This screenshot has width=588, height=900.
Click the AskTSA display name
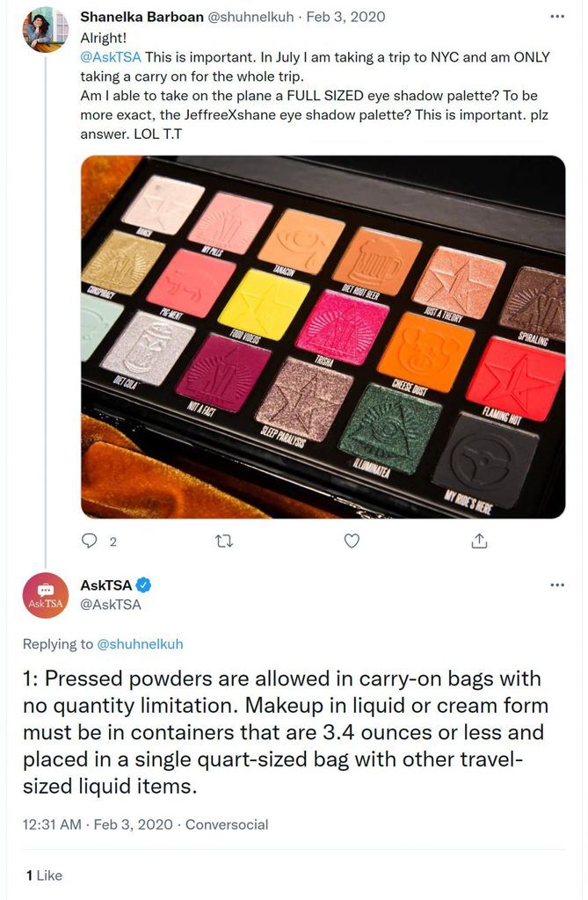[x=106, y=585]
